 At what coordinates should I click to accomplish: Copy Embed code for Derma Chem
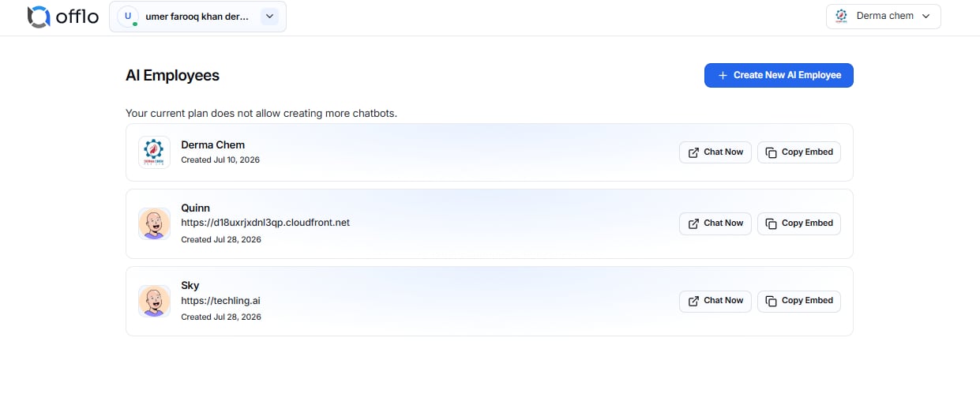click(799, 152)
